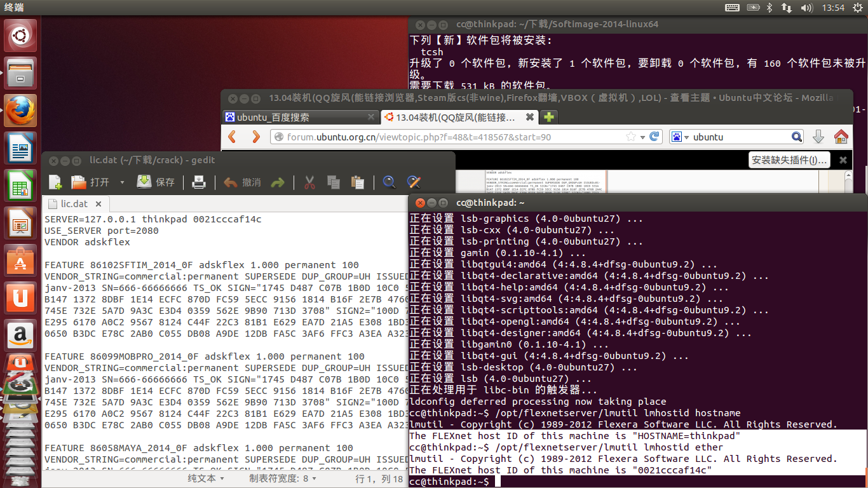Open the 制表符宽度 tab width dropdown

click(x=282, y=478)
